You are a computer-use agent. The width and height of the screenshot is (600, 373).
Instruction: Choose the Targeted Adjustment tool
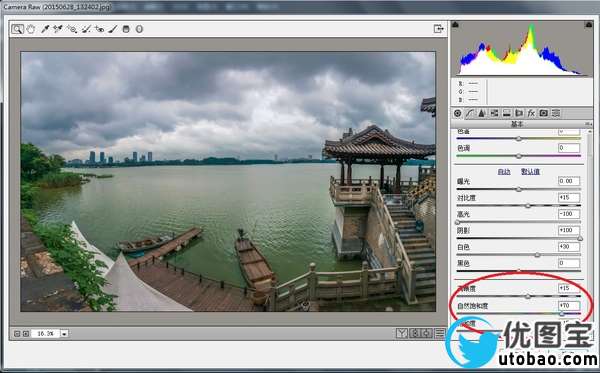click(x=72, y=29)
